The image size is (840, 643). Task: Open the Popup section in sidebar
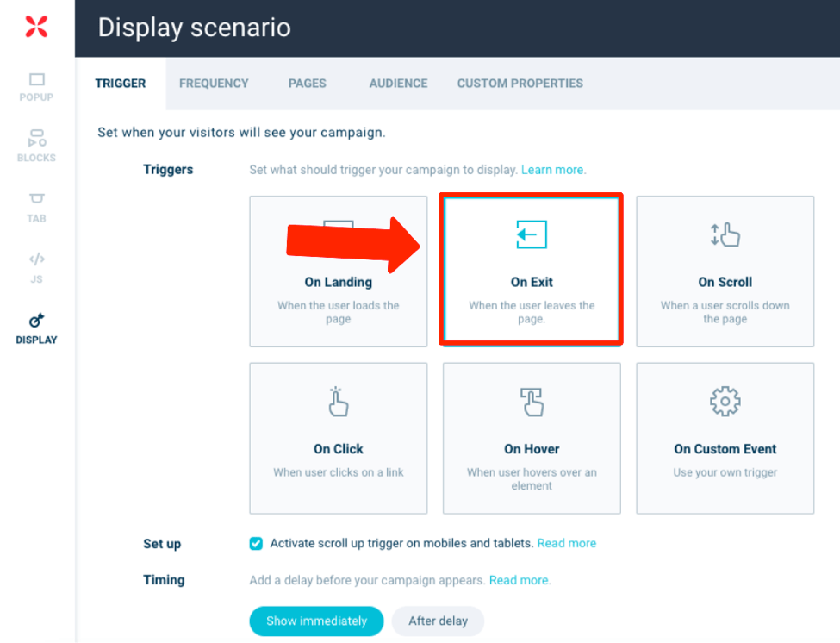click(36, 87)
